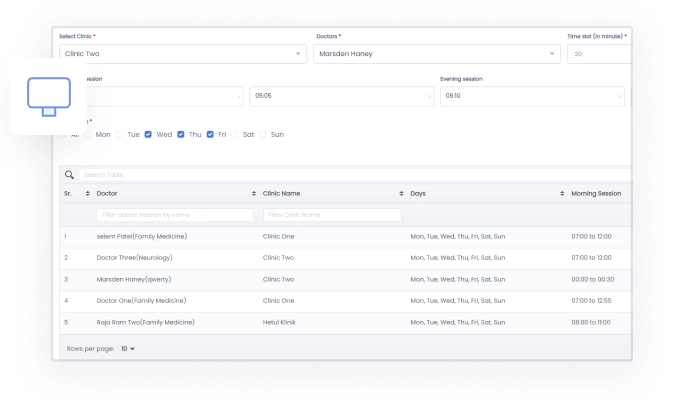Enable the Tue day checkbox

coord(119,134)
